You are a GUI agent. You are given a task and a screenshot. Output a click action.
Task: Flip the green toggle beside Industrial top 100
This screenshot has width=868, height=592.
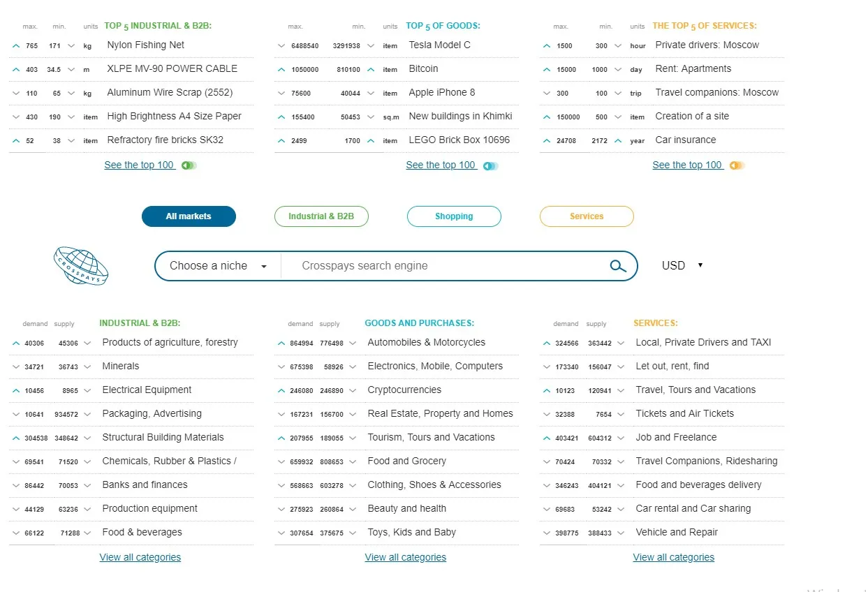(189, 166)
